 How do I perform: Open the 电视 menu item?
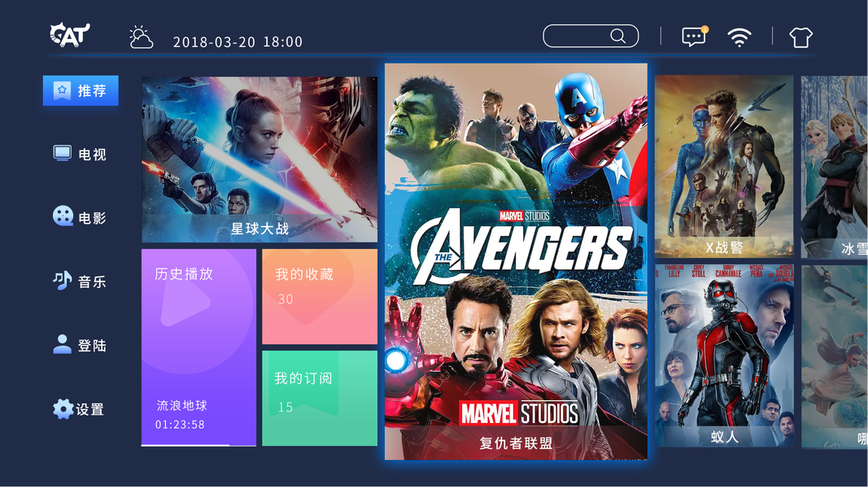click(80, 154)
